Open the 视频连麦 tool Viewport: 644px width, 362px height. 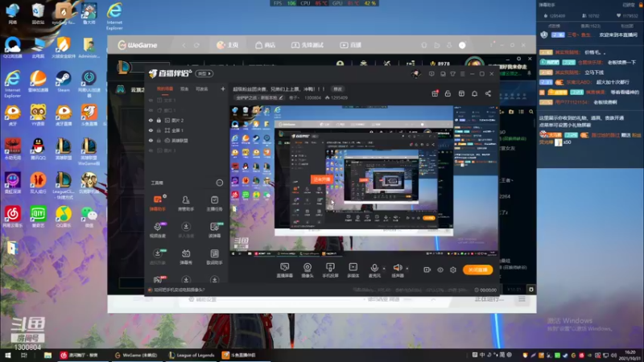click(x=158, y=230)
